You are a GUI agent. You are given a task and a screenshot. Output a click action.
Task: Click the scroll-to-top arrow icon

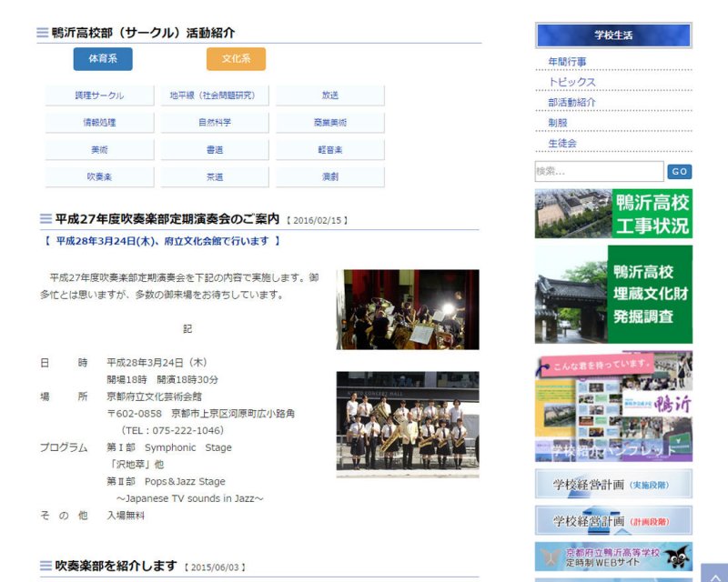point(713,573)
